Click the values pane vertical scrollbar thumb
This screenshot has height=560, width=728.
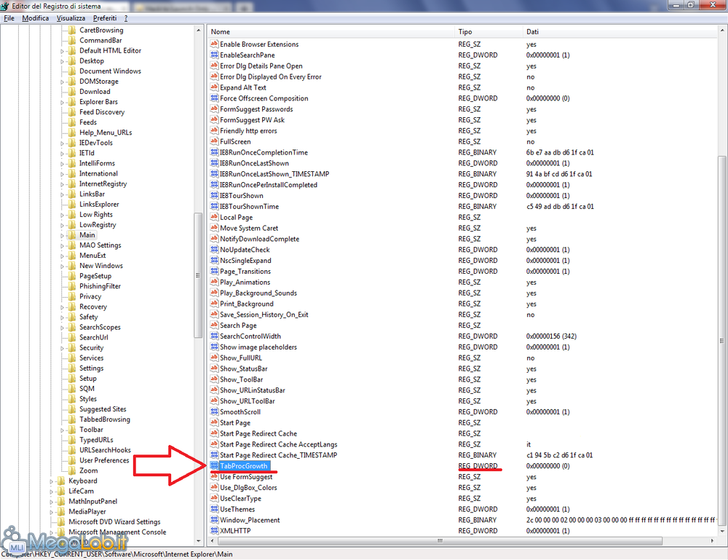pyautogui.click(x=722, y=340)
